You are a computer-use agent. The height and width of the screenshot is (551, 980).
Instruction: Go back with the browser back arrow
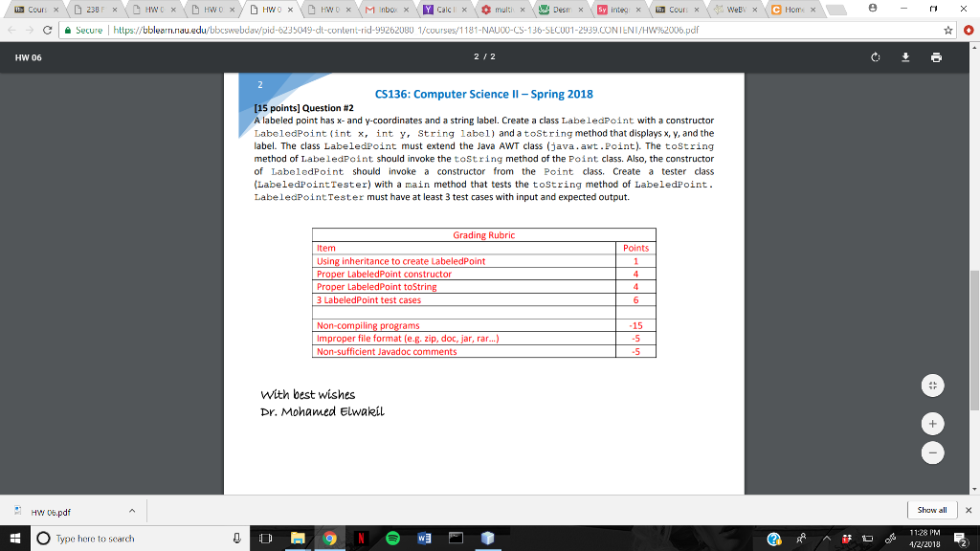coord(10,30)
